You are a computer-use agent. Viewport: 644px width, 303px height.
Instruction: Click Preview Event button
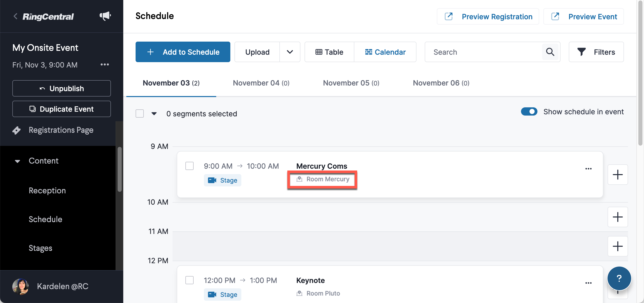pyautogui.click(x=584, y=16)
